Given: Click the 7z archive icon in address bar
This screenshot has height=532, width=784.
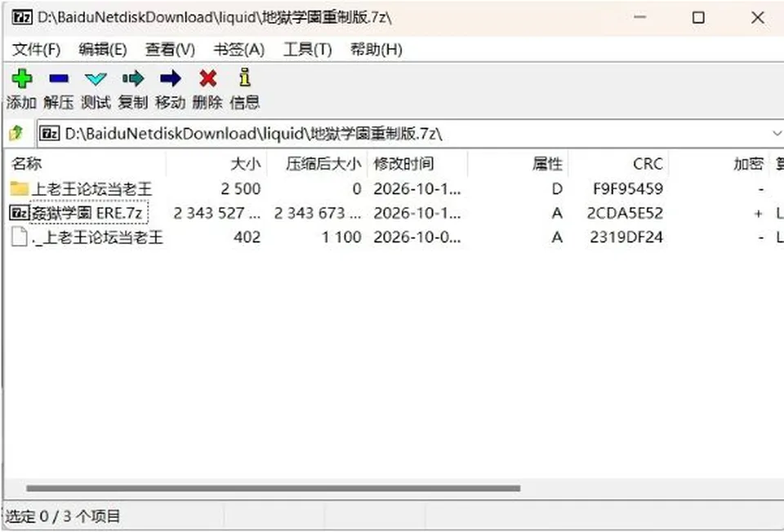Looking at the screenshot, I should pos(50,134).
